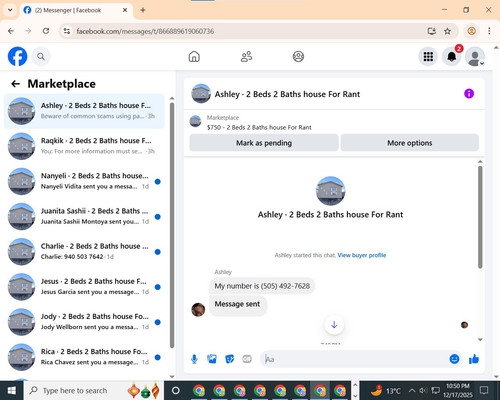Open notifications bell with badge 2
This screenshot has height=400, width=500.
click(x=452, y=57)
